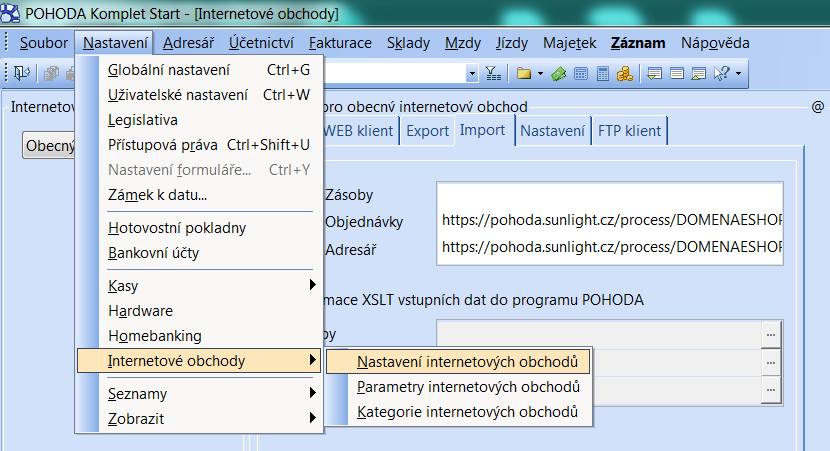Select Homebanking menu item
Screen dimensions: 830x451
[199, 336]
